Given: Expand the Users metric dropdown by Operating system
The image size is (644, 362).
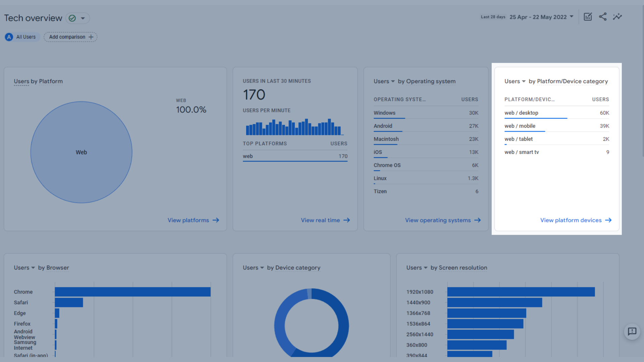Looking at the screenshot, I should (393, 81).
